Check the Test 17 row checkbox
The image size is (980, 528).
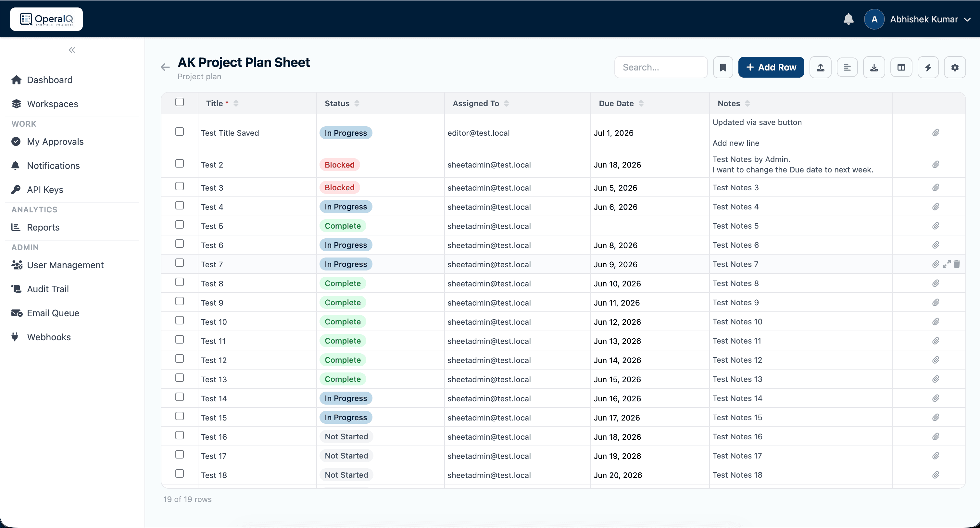(x=180, y=455)
